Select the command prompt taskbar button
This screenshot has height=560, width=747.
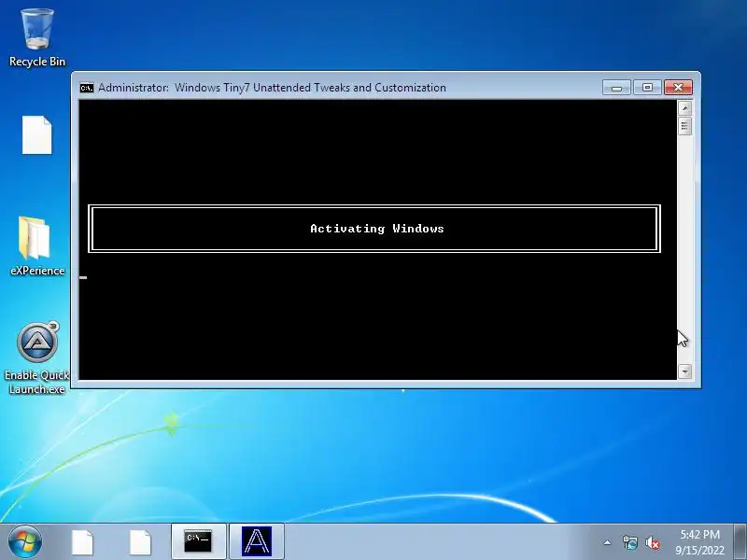click(x=198, y=541)
